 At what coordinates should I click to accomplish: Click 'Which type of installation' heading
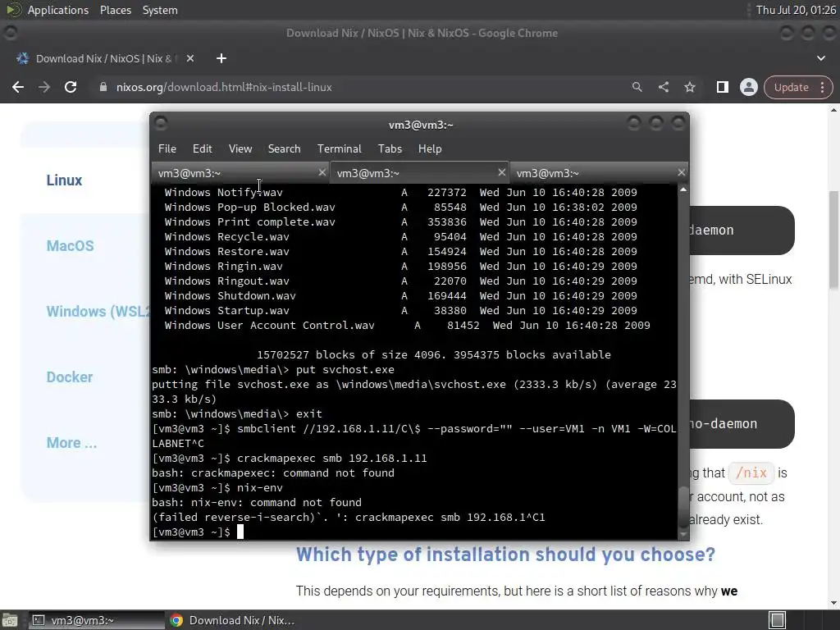click(505, 555)
